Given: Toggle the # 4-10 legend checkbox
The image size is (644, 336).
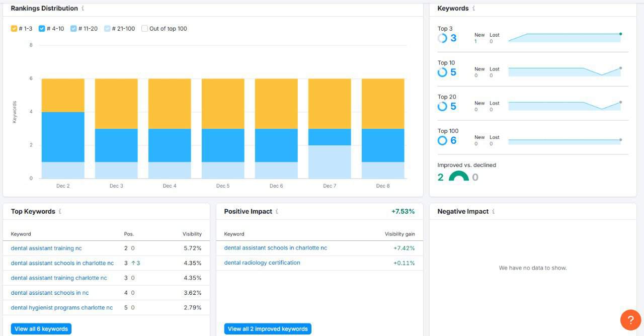Looking at the screenshot, I should point(42,29).
